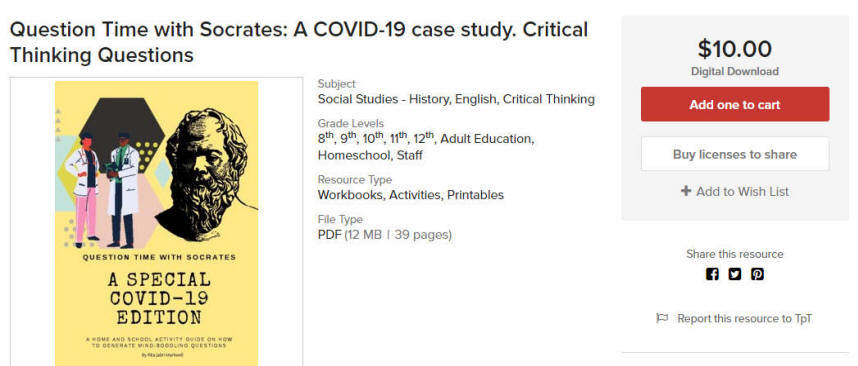Open Add to Wish List link

735,191
